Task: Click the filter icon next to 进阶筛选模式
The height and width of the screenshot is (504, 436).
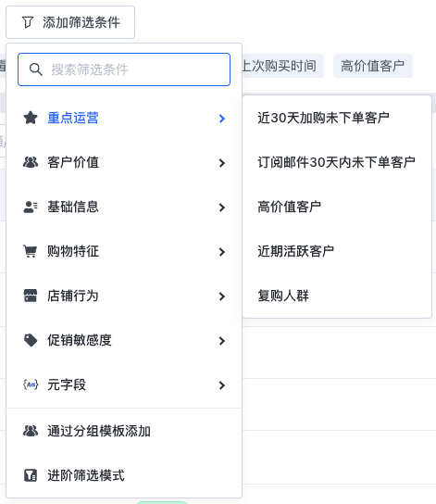Action: click(31, 475)
